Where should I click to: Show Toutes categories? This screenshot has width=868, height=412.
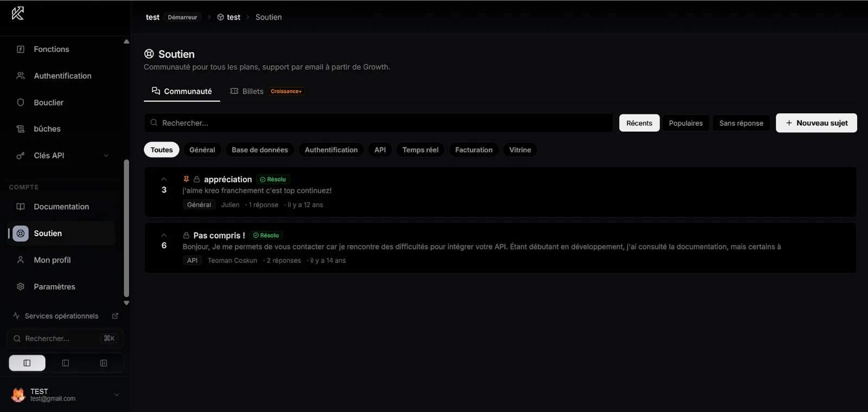point(162,150)
